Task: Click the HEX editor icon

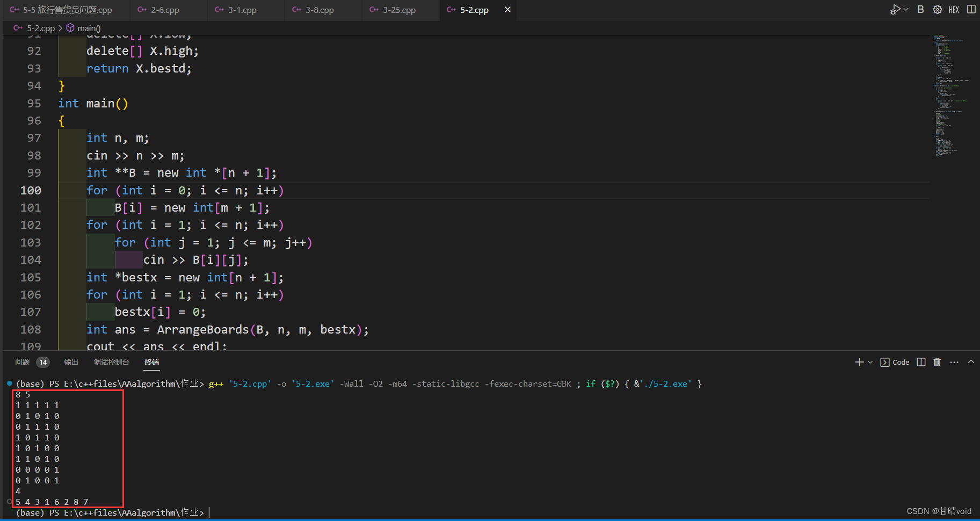Action: [x=954, y=10]
